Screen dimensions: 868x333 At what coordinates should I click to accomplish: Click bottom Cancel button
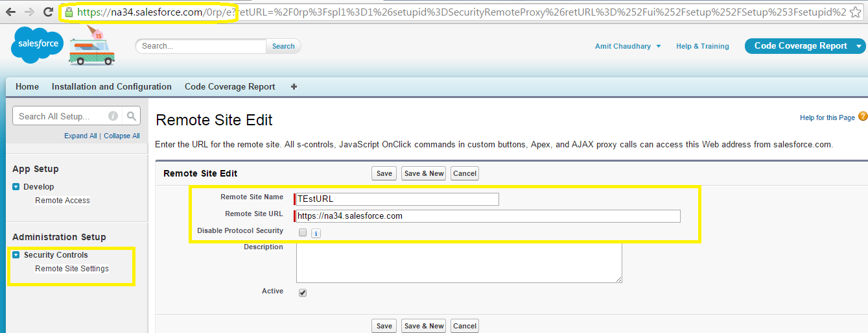[x=465, y=326]
